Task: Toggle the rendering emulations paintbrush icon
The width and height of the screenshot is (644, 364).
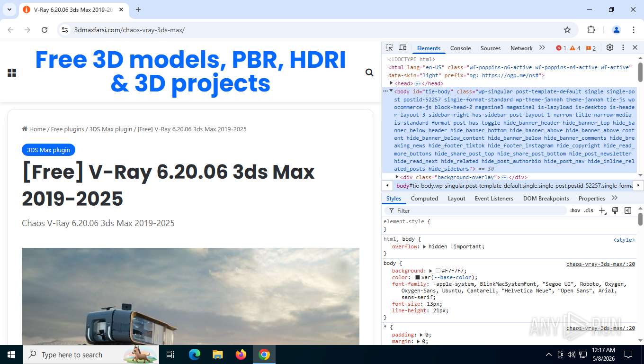Action: point(615,210)
